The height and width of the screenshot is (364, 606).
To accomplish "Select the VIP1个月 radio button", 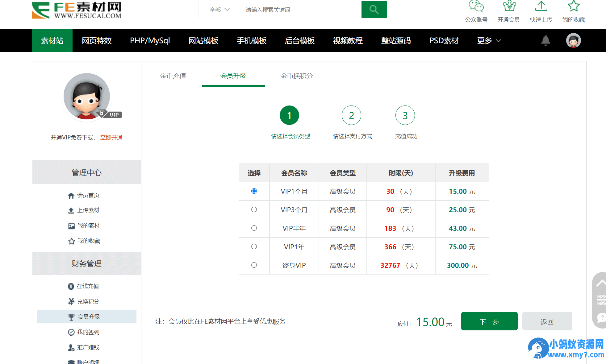I will [254, 191].
